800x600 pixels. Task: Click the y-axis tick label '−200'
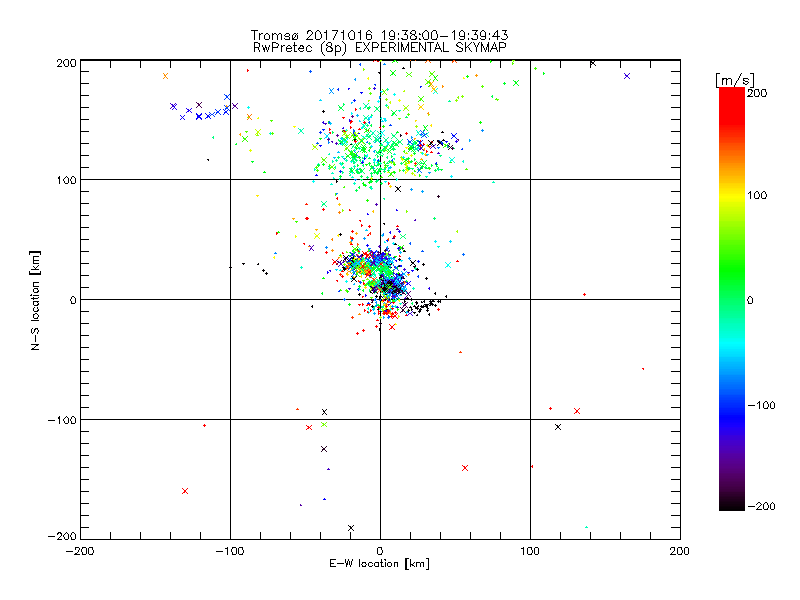point(62,537)
